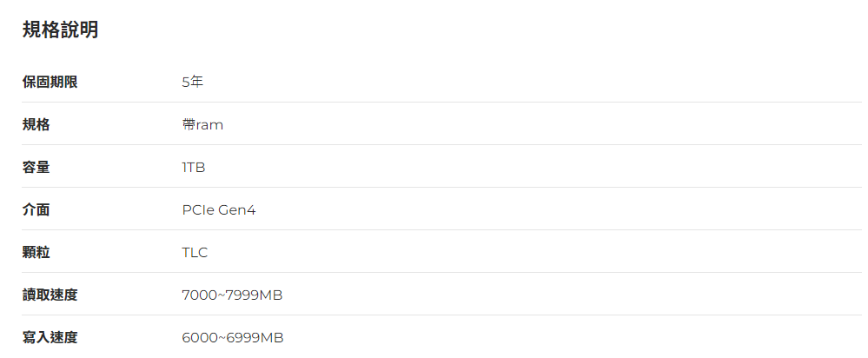Screen dimensions: 868x358
Task: Select the 讀取速度 label
Action: (50, 295)
